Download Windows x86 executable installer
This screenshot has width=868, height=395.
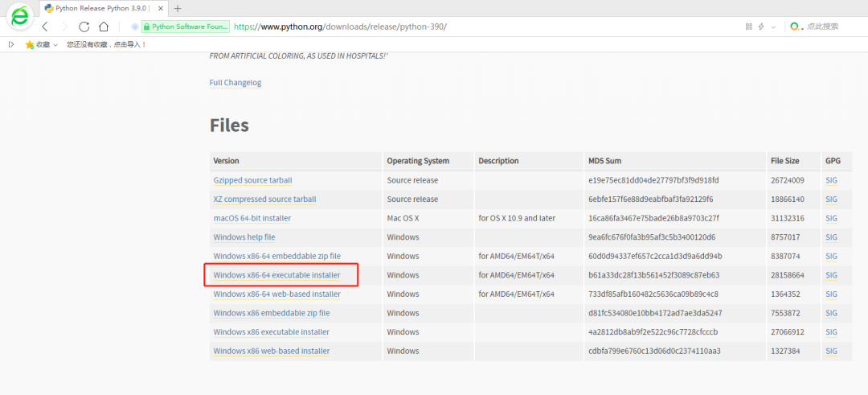click(x=272, y=331)
